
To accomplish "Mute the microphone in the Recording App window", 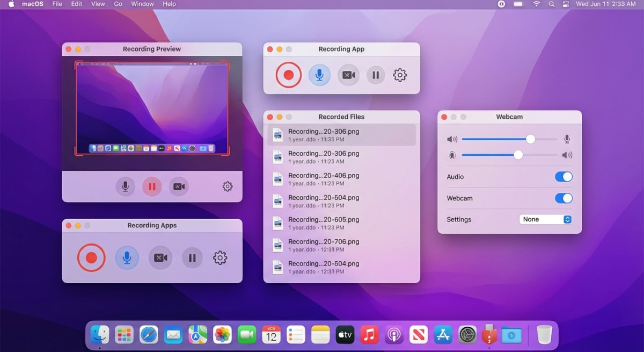I will coord(319,75).
